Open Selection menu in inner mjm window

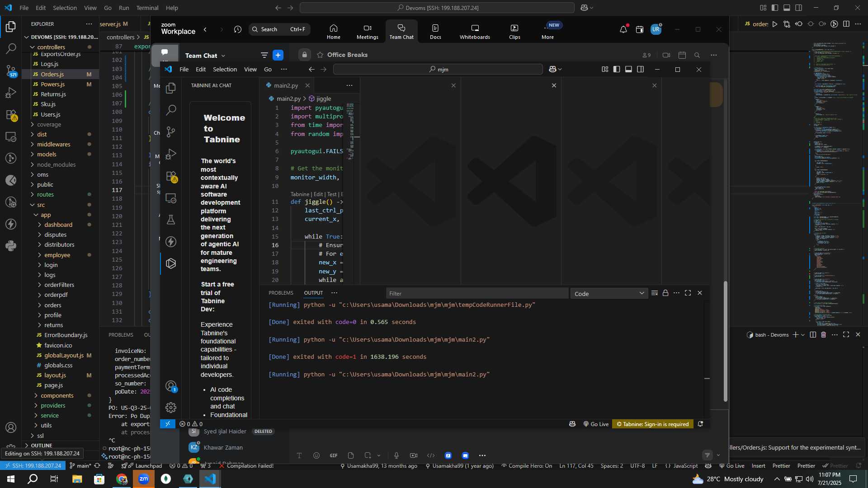tap(225, 69)
